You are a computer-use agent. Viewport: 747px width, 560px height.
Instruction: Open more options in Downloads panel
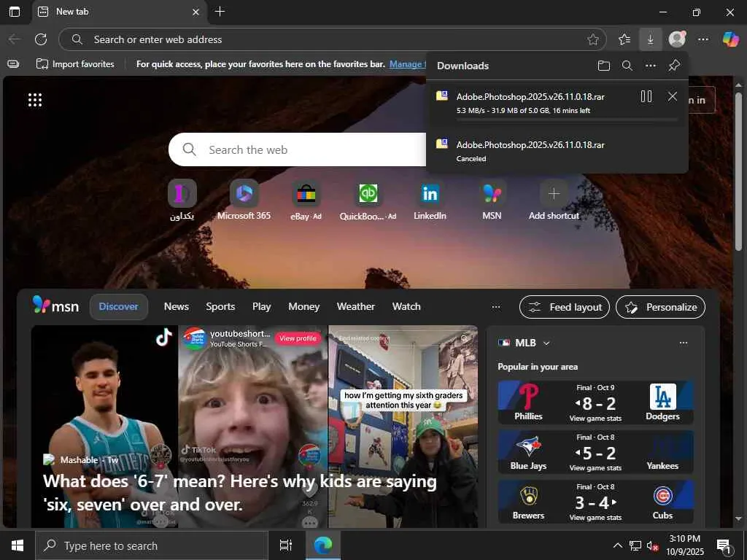click(x=650, y=66)
